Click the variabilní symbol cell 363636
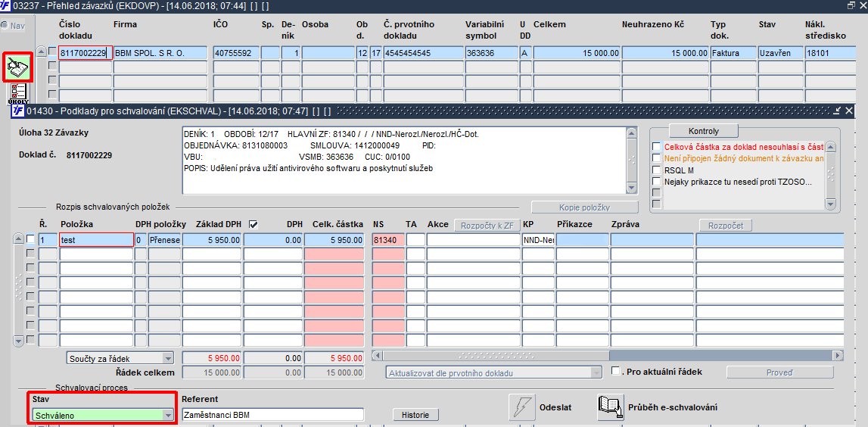 pyautogui.click(x=491, y=53)
